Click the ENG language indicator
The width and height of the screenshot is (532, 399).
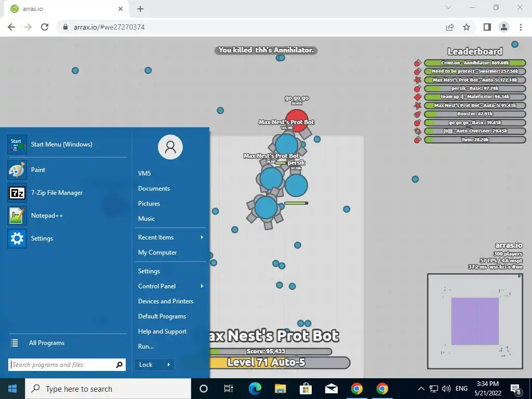(x=461, y=389)
